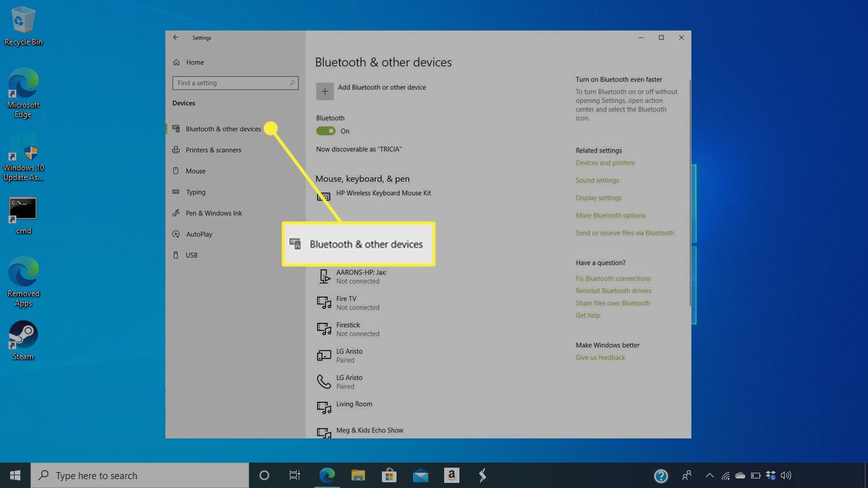Screen dimensions: 868x488
Task: Click the Dropbox tray icon
Action: (771, 475)
